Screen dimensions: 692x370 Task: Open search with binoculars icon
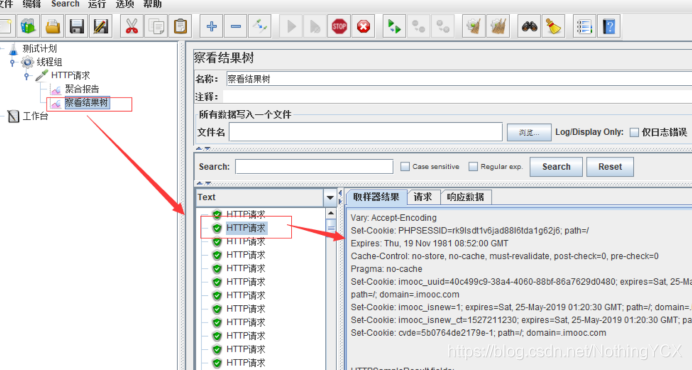[x=529, y=26]
